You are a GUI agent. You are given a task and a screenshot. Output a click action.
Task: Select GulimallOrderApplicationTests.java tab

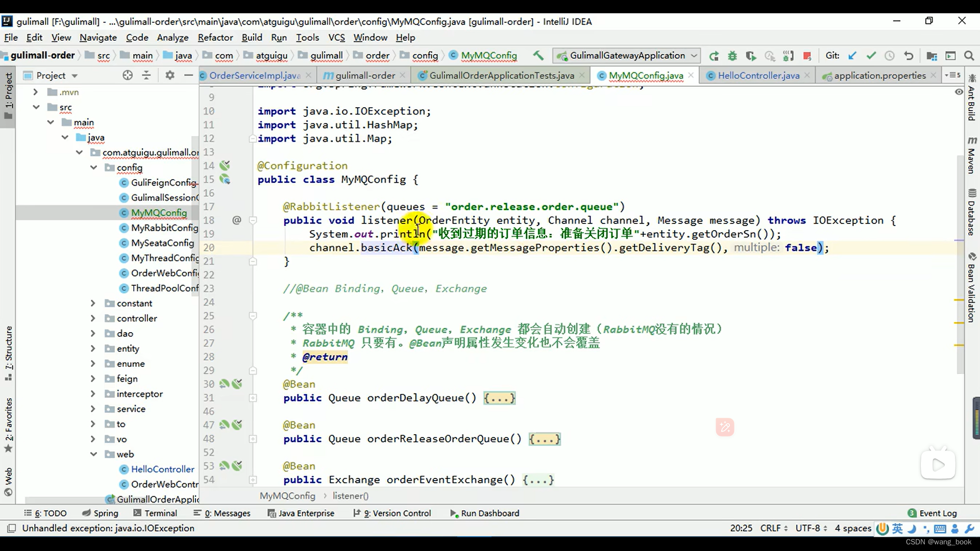click(501, 76)
